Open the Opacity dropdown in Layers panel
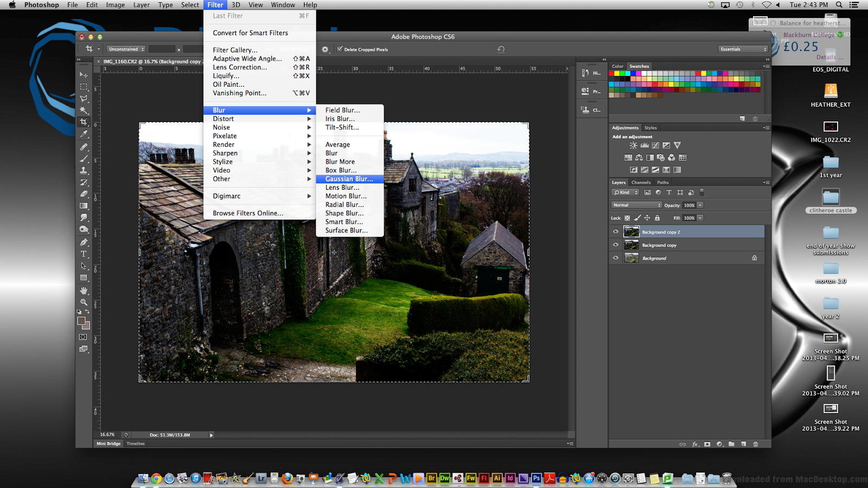Image resolution: width=868 pixels, height=488 pixels. (x=699, y=205)
